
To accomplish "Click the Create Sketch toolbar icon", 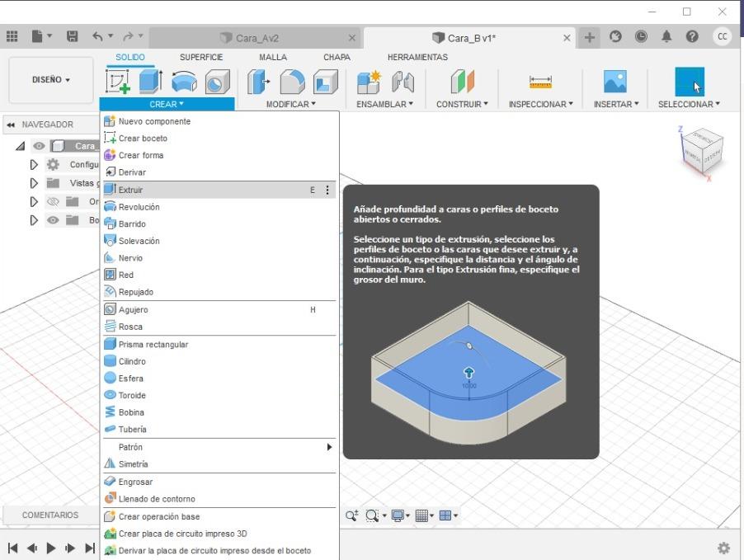I will tap(118, 81).
